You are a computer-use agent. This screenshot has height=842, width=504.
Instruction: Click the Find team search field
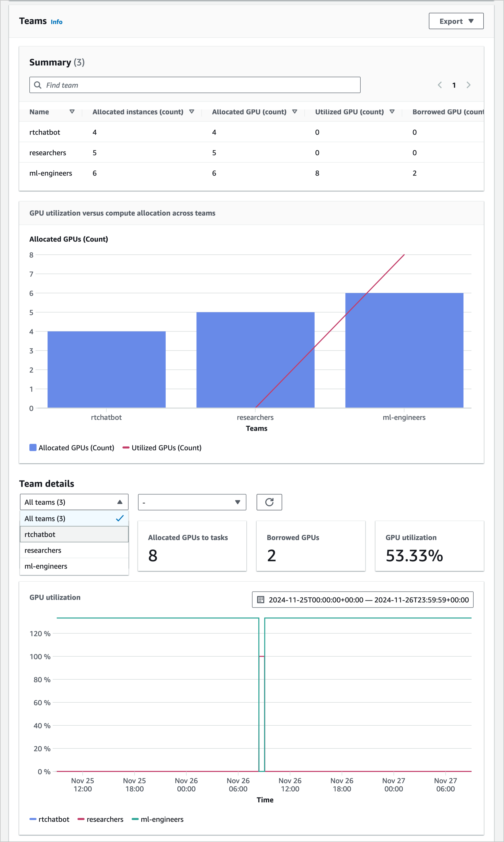pos(194,85)
